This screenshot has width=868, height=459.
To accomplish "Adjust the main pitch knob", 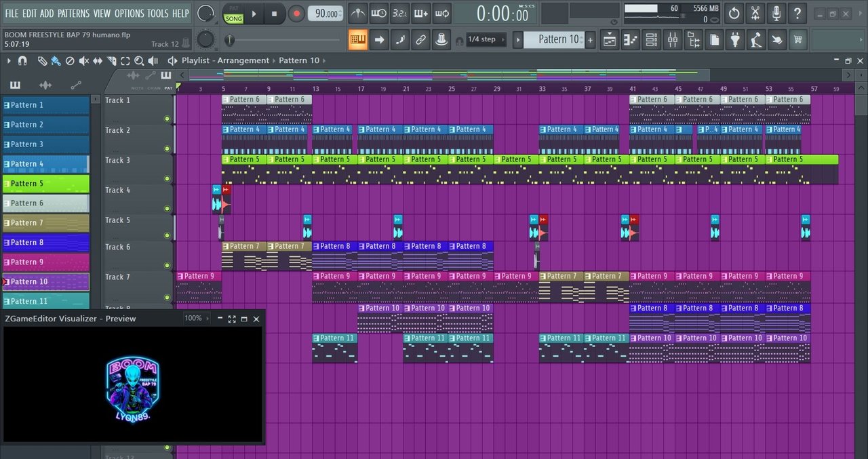I will tap(205, 39).
